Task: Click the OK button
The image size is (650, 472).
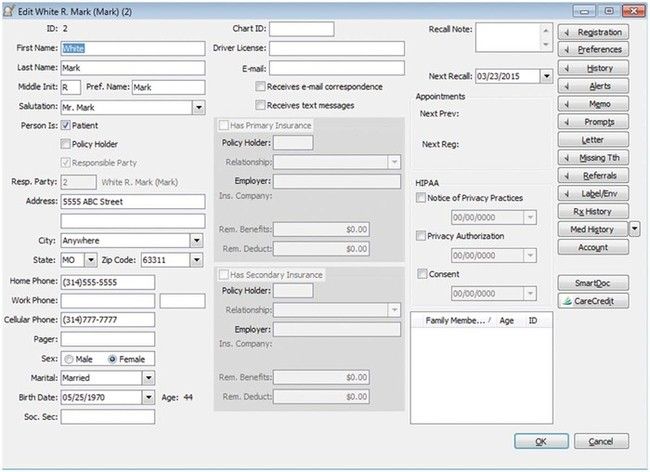Action: [540, 441]
